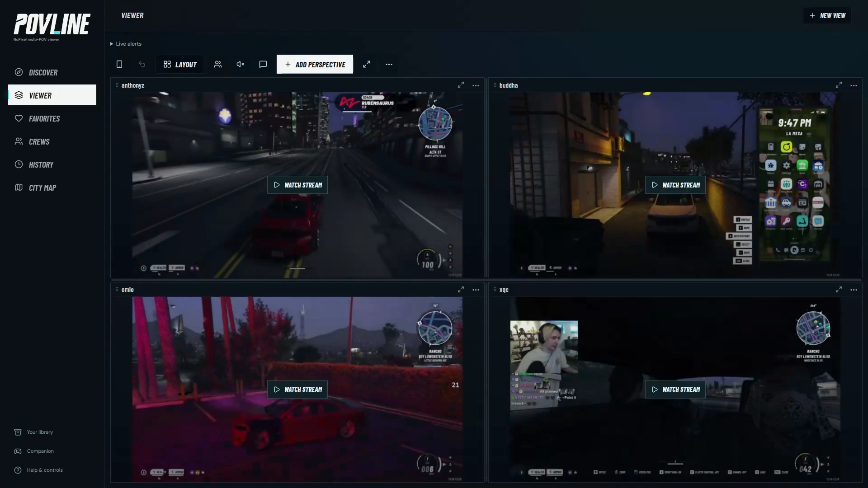Select Viewer in sidebar
This screenshot has width=868, height=488.
(52, 95)
